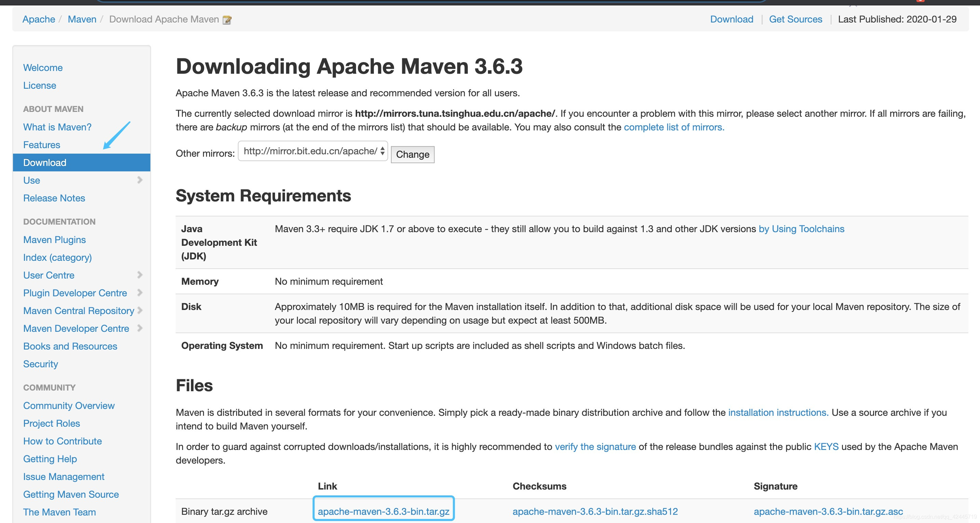Expand the Maven Developer Centre chevron

tap(140, 328)
